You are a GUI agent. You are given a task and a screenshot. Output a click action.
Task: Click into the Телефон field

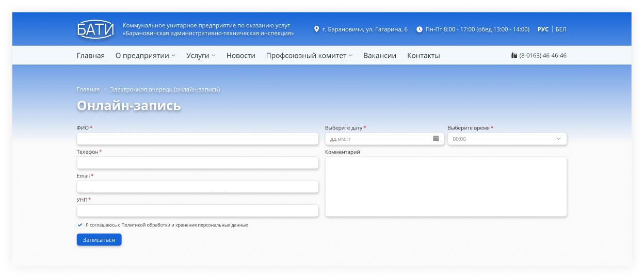pyautogui.click(x=198, y=163)
